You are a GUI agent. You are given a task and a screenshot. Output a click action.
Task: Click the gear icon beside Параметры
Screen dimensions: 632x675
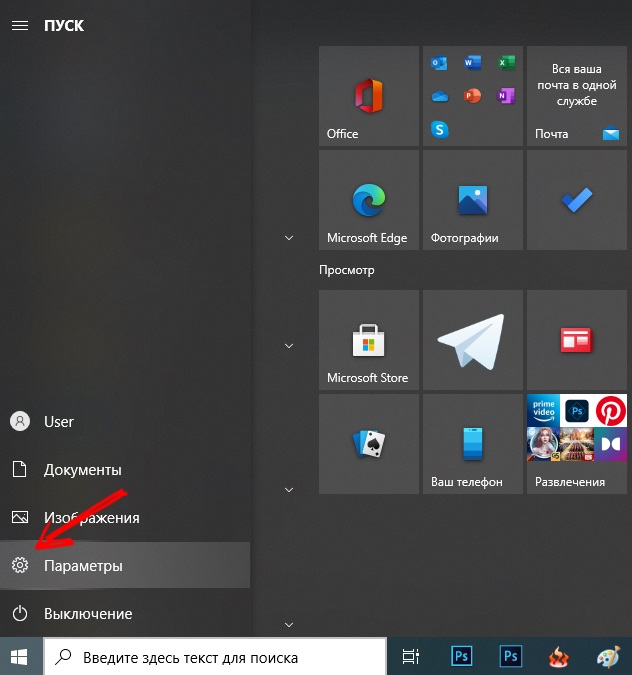(20, 565)
